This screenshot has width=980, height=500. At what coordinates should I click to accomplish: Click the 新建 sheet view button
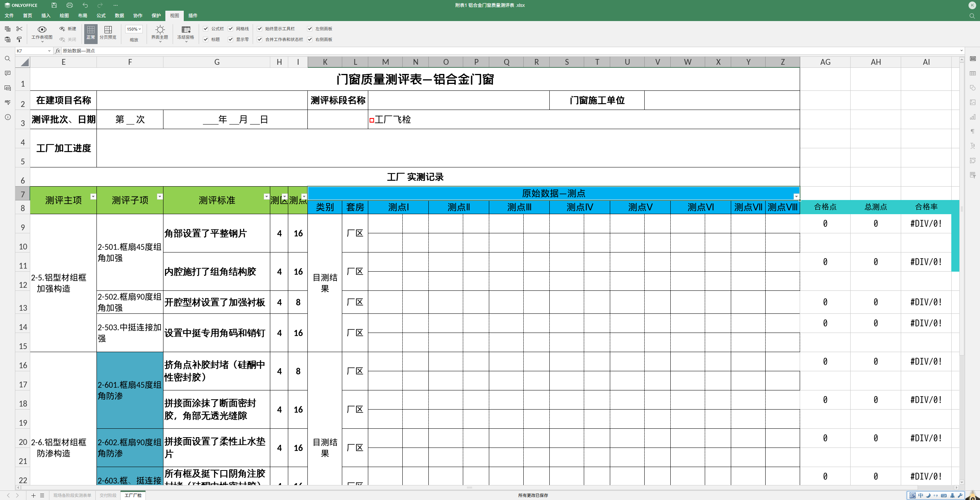pyautogui.click(x=68, y=29)
